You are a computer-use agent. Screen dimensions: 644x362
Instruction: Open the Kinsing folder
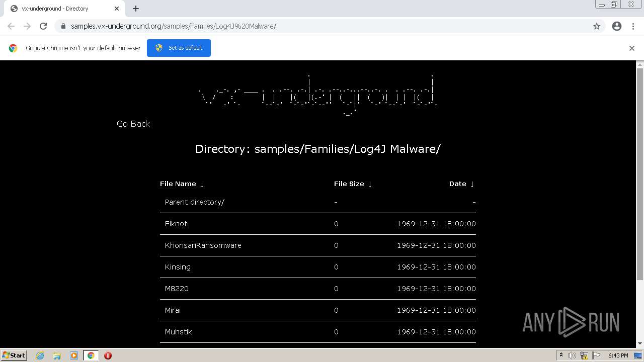(x=178, y=267)
